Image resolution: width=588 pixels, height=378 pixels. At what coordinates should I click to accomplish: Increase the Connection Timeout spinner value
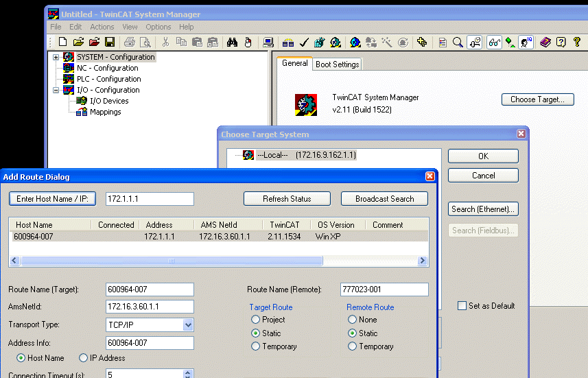click(x=188, y=372)
